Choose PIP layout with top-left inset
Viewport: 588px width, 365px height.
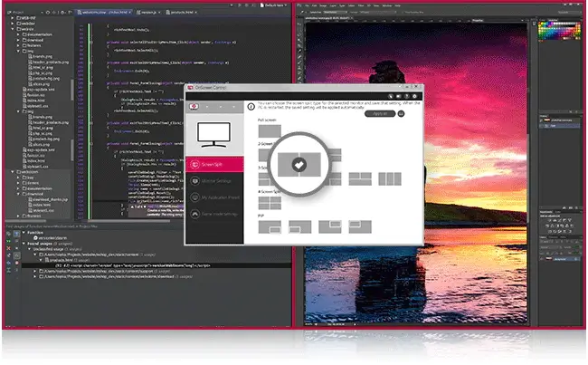[x=360, y=226]
